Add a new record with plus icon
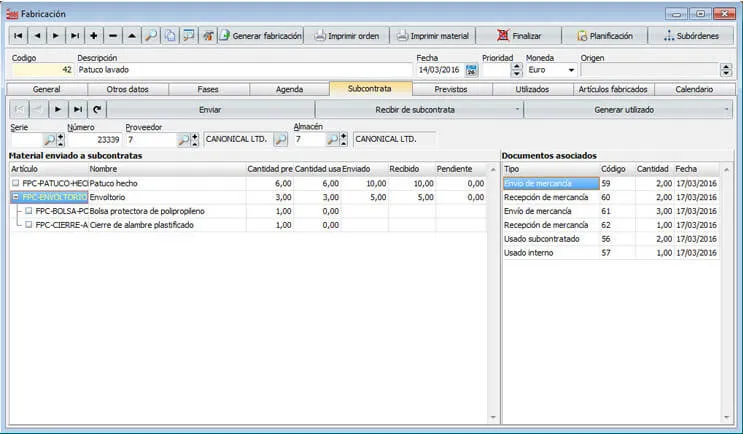This screenshot has height=434, width=743. point(94,36)
